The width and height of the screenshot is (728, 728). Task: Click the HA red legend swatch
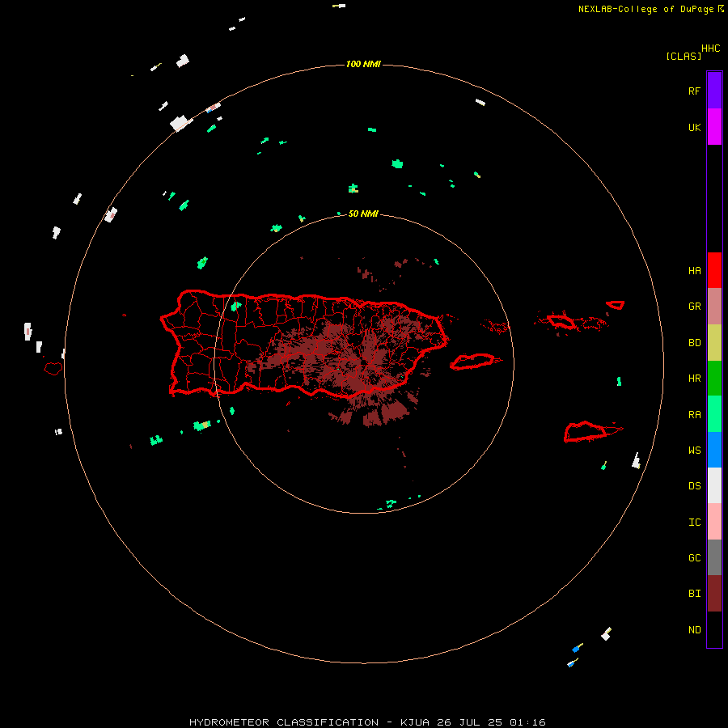714,270
